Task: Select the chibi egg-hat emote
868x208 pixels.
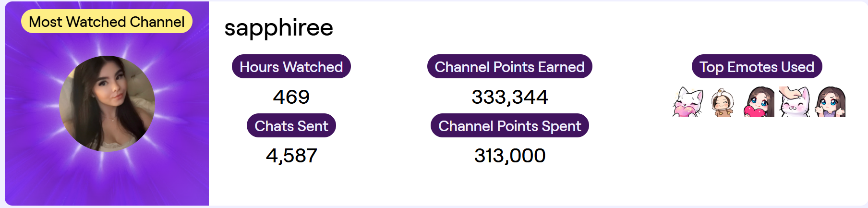Action: click(x=723, y=102)
